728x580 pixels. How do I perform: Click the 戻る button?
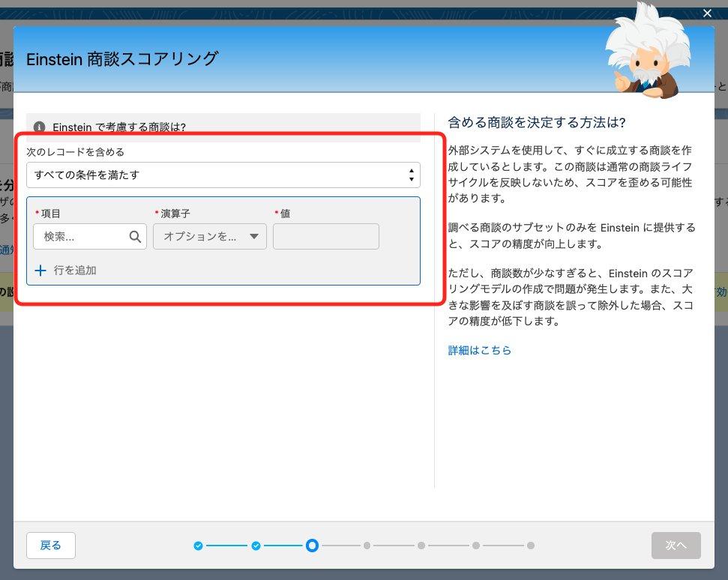(50, 546)
